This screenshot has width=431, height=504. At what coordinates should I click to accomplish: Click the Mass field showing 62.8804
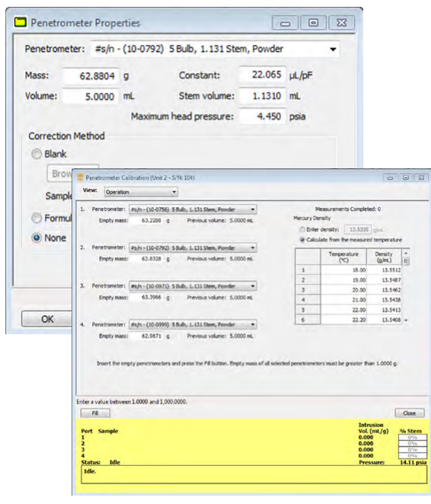pos(91,76)
